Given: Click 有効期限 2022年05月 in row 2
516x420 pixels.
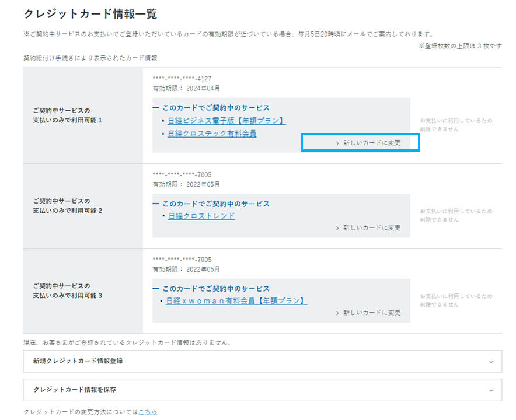Looking at the screenshot, I should tap(186, 184).
